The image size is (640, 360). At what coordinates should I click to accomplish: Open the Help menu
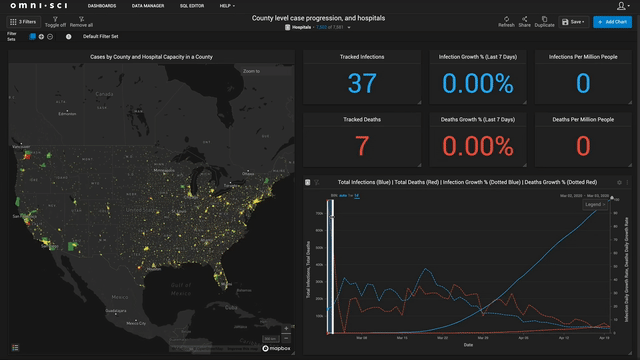227,6
